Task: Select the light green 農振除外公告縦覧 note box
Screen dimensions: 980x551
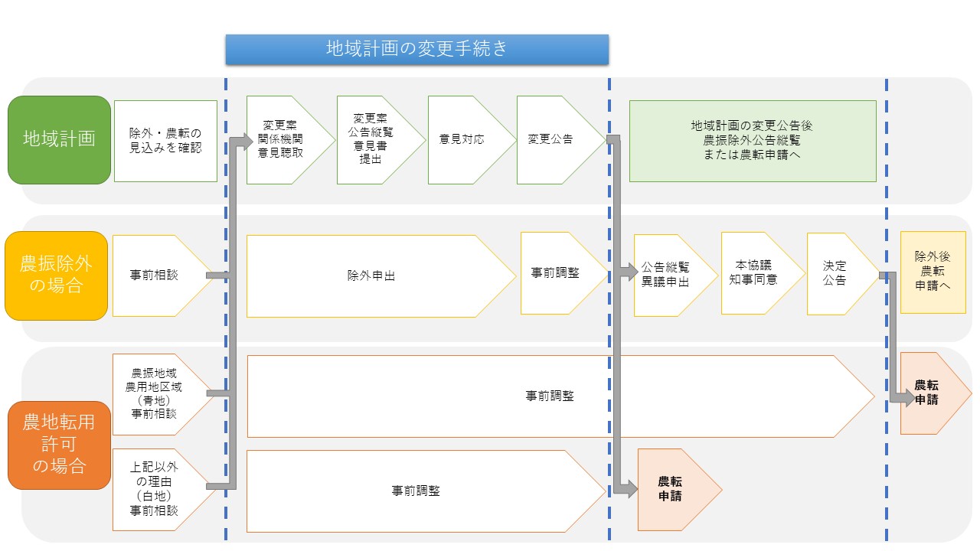Action: 752,141
